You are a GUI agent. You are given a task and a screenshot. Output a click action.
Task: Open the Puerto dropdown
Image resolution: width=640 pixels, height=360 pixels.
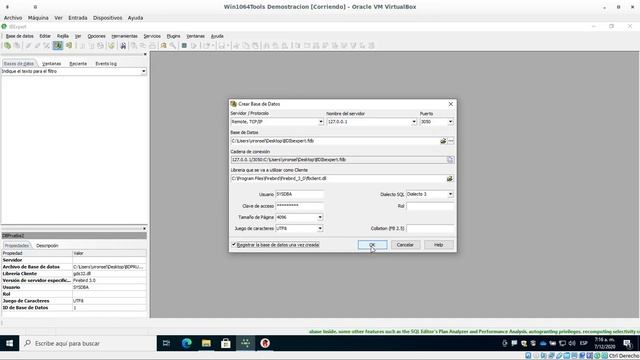[450, 122]
